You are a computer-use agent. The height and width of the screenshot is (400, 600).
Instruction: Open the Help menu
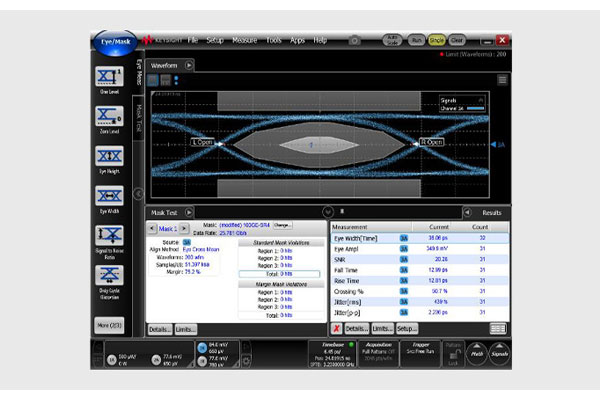(320, 40)
